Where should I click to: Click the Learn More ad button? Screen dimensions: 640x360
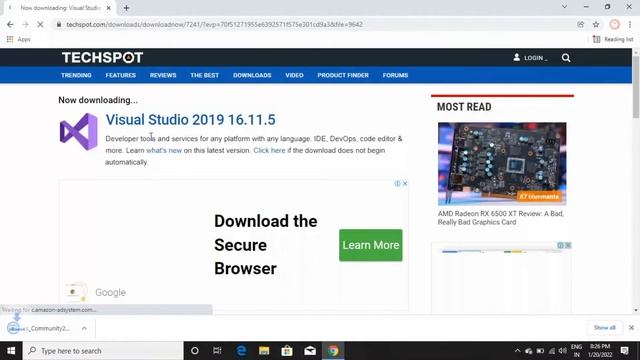(371, 245)
